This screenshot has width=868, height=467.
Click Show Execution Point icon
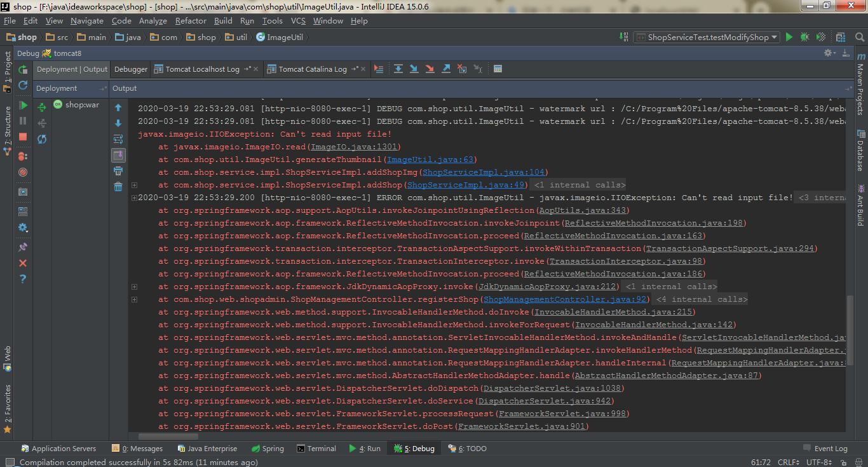[x=379, y=69]
